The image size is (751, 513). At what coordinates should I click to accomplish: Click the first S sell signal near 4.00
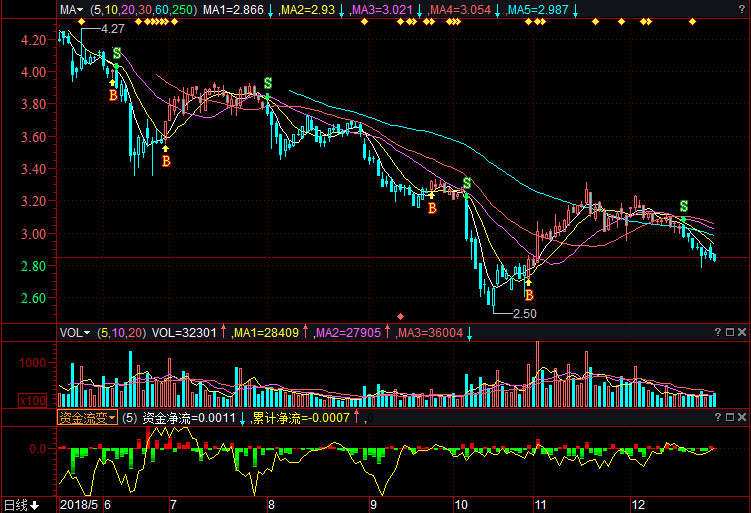tap(117, 53)
